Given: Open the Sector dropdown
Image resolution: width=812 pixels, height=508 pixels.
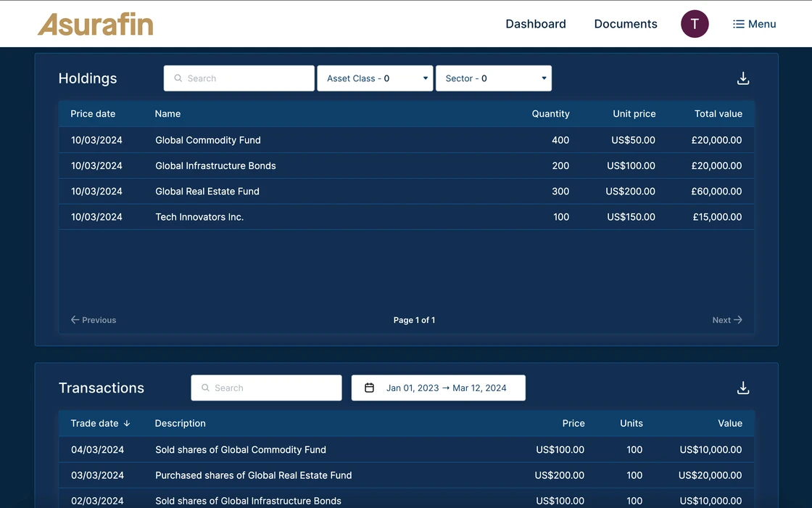Looking at the screenshot, I should tap(494, 78).
